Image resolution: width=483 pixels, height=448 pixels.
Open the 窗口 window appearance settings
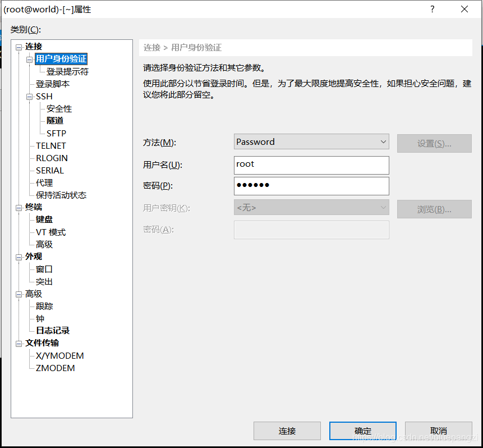(x=43, y=269)
